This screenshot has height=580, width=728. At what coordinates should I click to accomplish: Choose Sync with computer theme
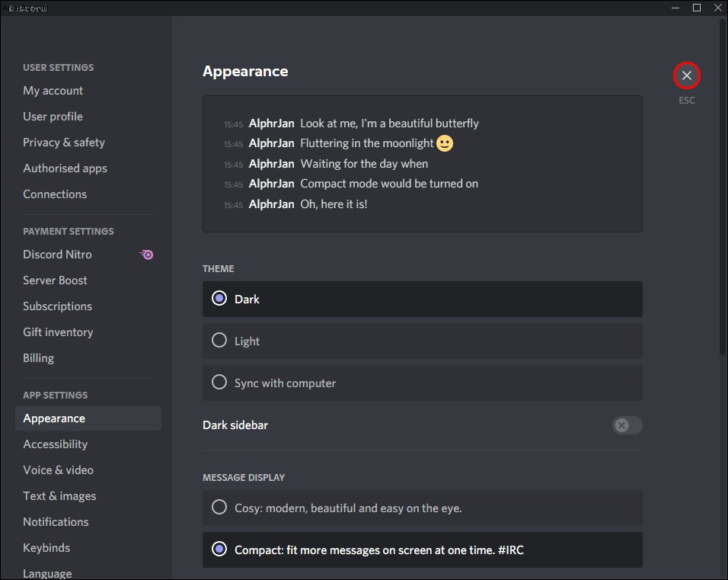click(422, 383)
